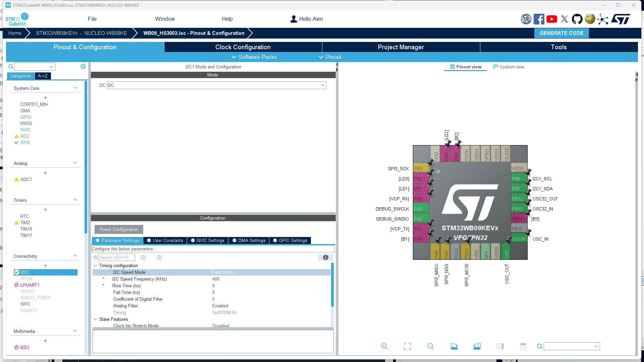Select SPI3 in Connectivity list
644x362 pixels.
tap(25, 304)
